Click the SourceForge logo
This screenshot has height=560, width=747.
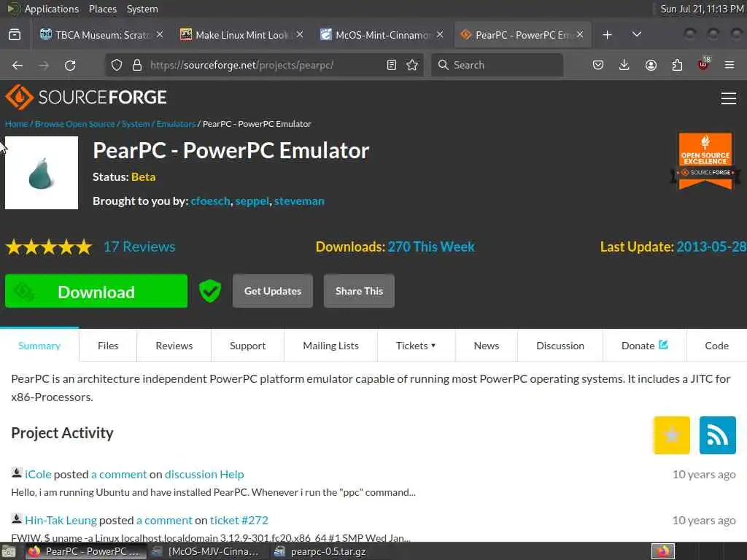pos(86,97)
